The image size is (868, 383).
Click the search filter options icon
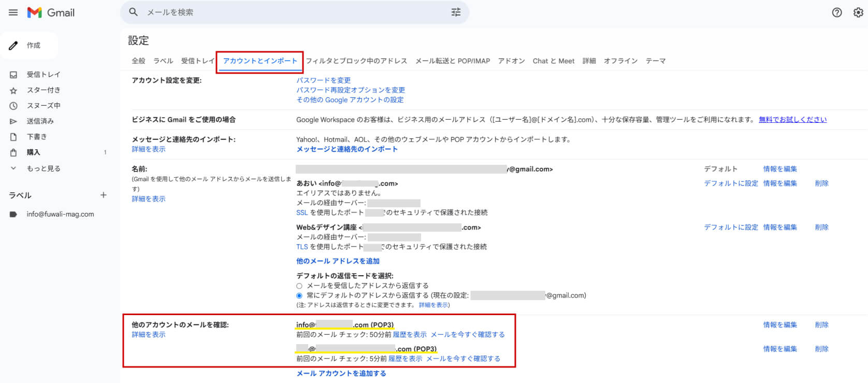[x=456, y=12]
